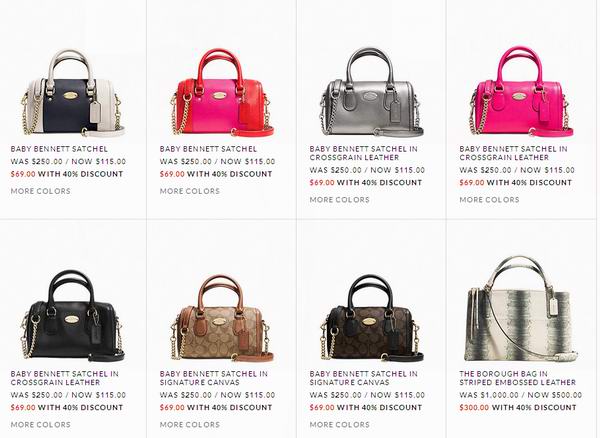This screenshot has width=600, height=438.
Task: Click More Colors under navy cream satchel
Action: click(41, 191)
